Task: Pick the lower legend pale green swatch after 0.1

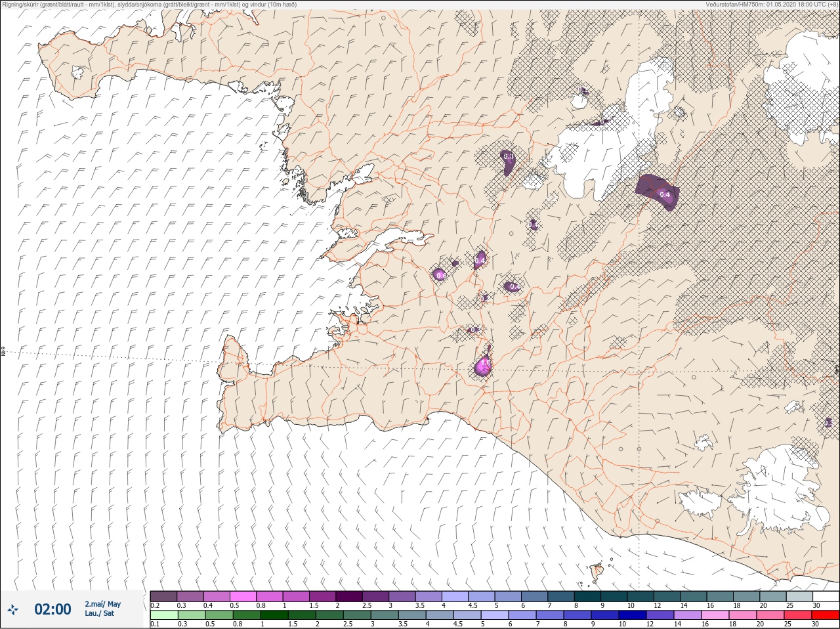Action: click(x=163, y=615)
